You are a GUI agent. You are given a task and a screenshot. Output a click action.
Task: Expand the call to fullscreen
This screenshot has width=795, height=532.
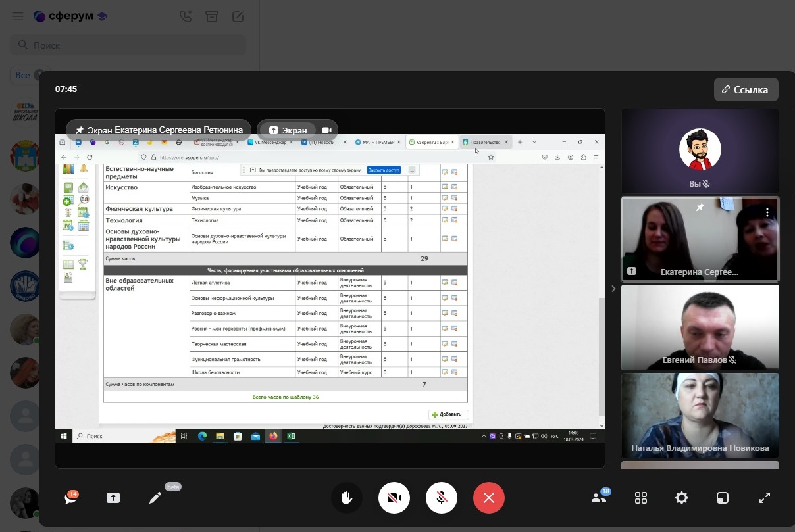[x=764, y=498]
